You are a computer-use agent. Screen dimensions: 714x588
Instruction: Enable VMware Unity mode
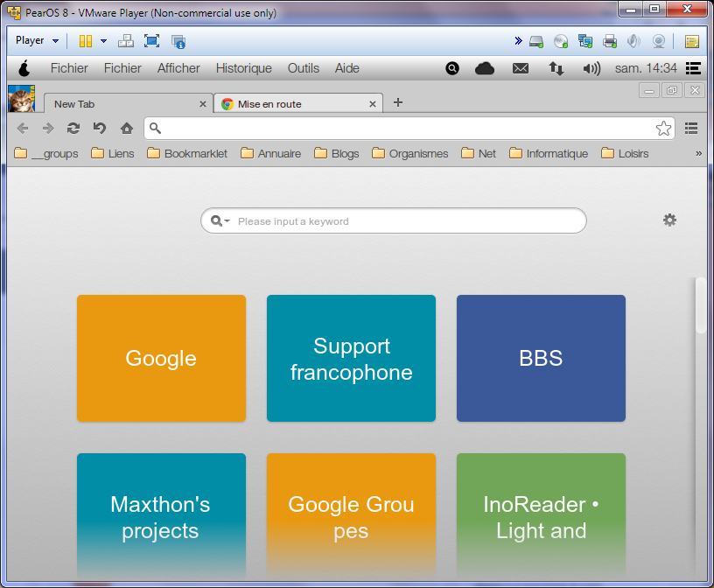[178, 41]
